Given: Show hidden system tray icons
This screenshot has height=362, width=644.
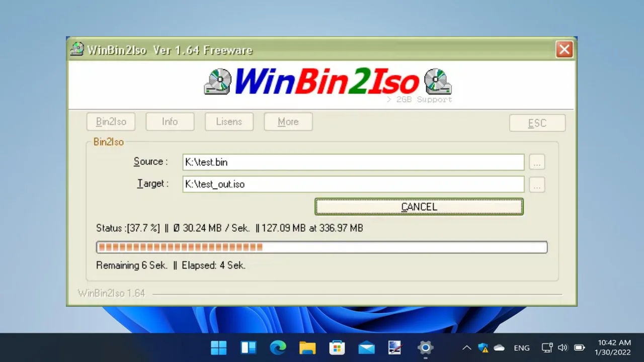Looking at the screenshot, I should (467, 347).
